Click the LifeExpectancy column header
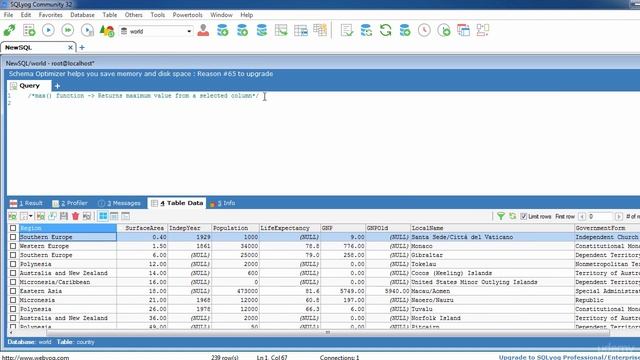Viewport: 640px width, 360px height. [290, 228]
